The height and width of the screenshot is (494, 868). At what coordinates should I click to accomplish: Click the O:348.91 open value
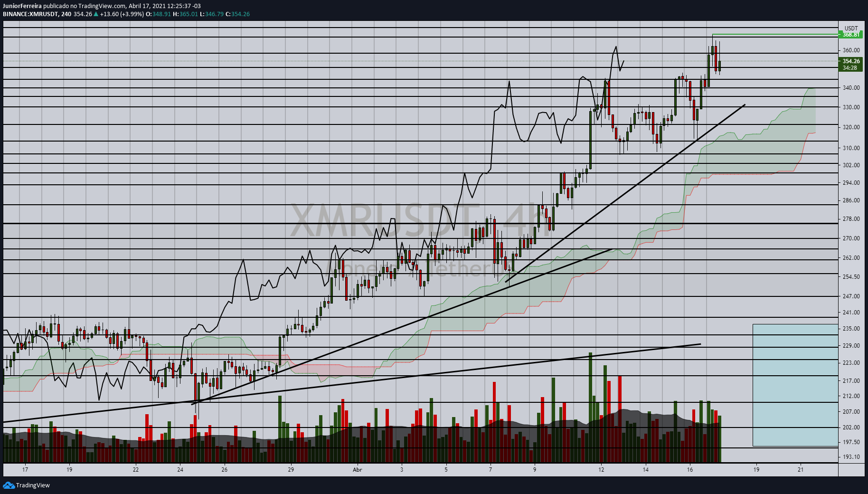(x=158, y=14)
